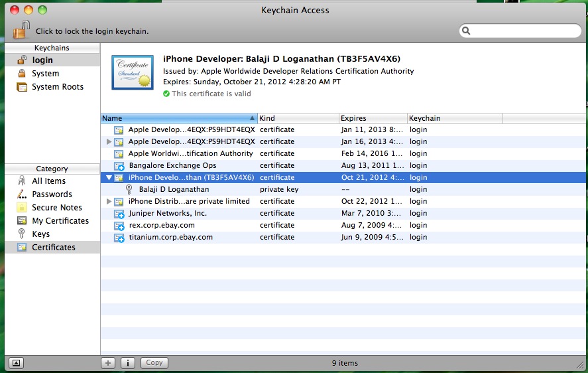Click the Secure Notes yellow note icon
Screen dimensions: 588x373
pos(22,207)
